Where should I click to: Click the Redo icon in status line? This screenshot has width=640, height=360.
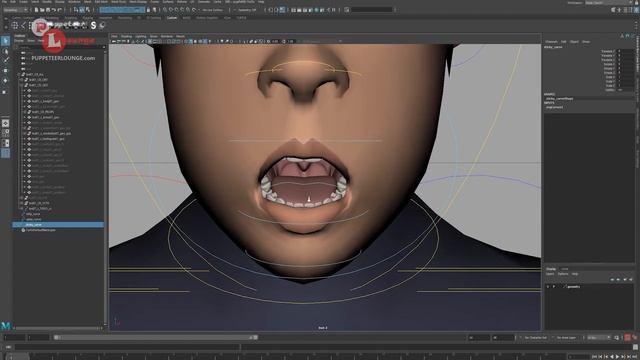[x=60, y=9]
